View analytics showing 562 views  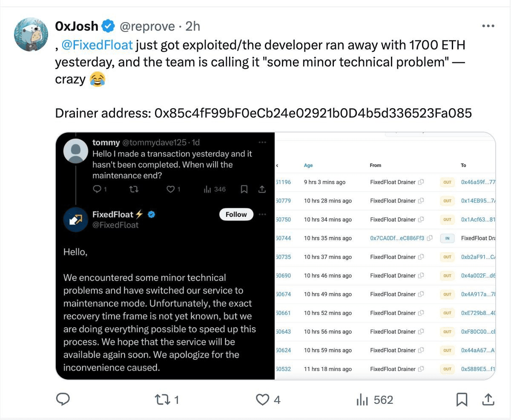click(362, 400)
